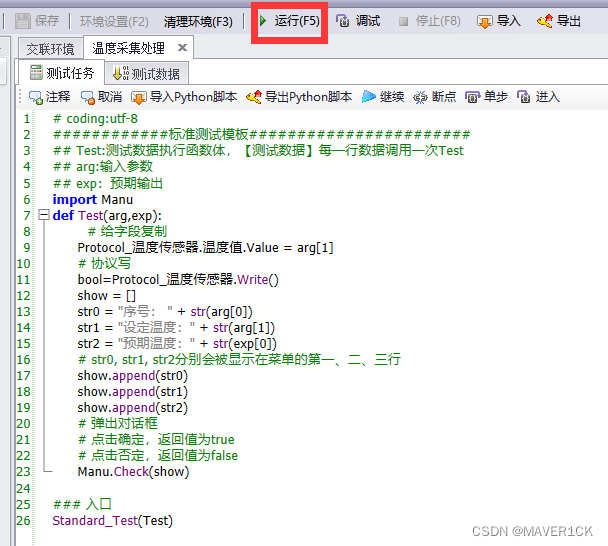
Task: Click the 取消 uncomment icon
Action: point(88,97)
